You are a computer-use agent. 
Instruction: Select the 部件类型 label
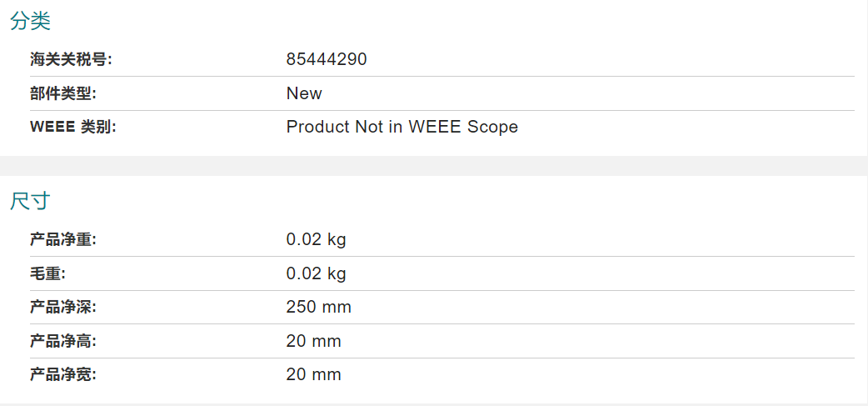tap(63, 93)
